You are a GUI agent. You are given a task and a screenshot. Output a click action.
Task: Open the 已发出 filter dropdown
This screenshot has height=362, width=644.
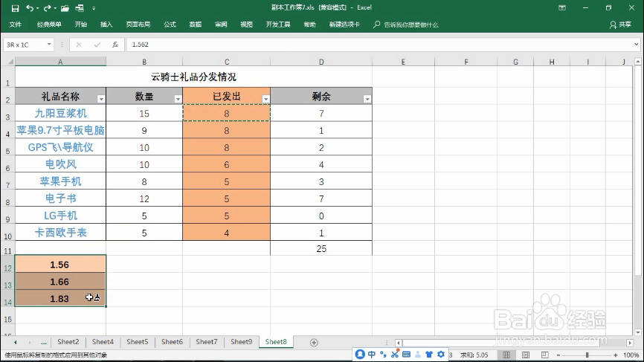[x=265, y=99]
